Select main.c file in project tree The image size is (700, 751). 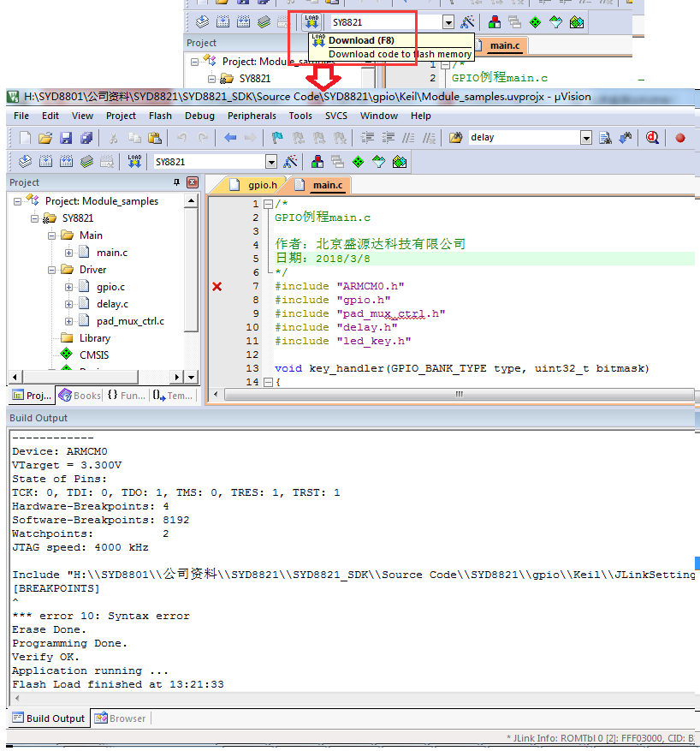pos(111,253)
